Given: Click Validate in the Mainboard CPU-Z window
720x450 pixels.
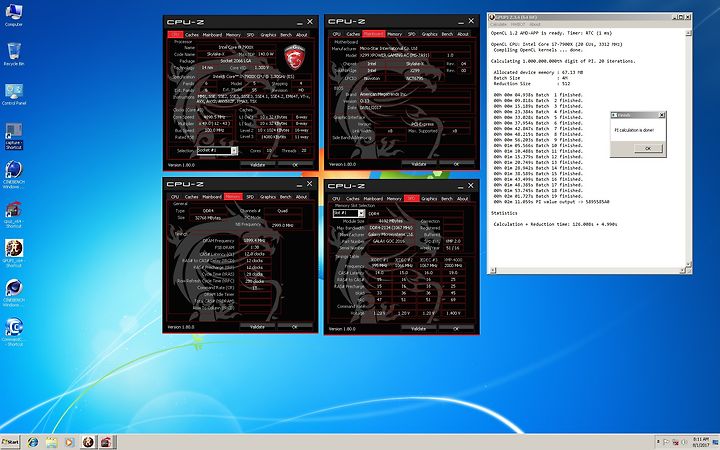Looking at the screenshot, I should pyautogui.click(x=418, y=164).
